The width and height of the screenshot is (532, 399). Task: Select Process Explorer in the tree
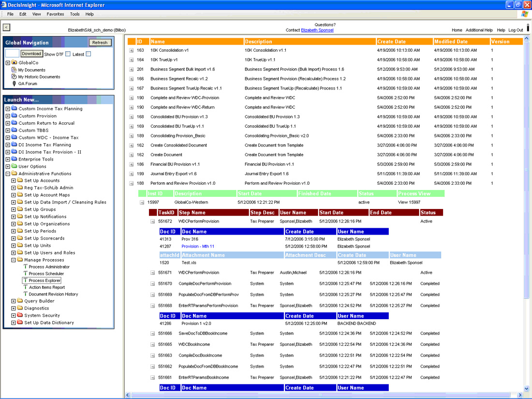click(44, 281)
